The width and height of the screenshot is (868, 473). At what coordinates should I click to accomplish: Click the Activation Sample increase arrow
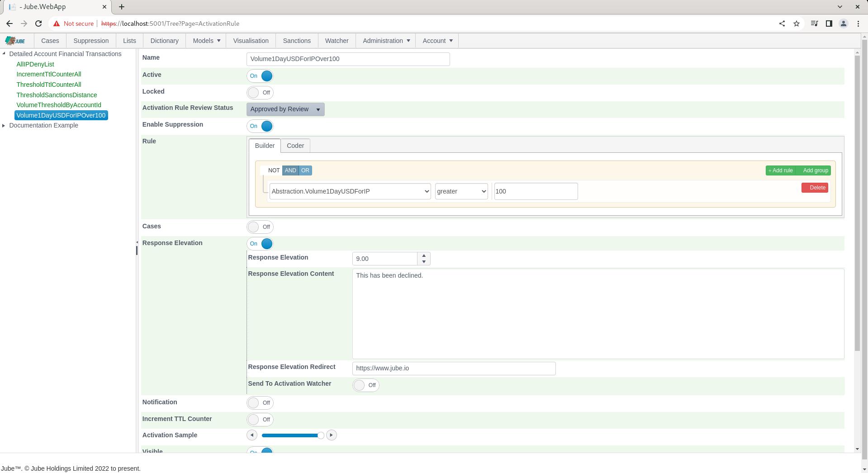pyautogui.click(x=332, y=435)
